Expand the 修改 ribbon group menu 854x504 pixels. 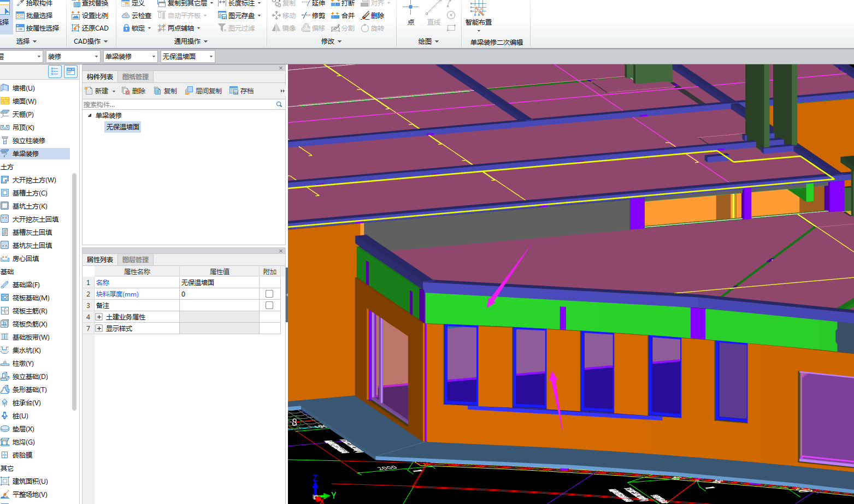click(331, 41)
